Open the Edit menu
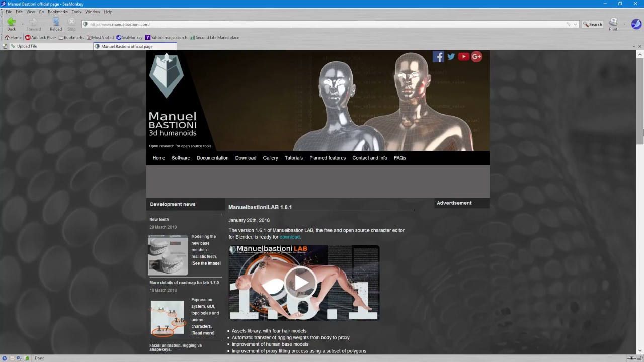The width and height of the screenshot is (644, 362). pos(19,12)
